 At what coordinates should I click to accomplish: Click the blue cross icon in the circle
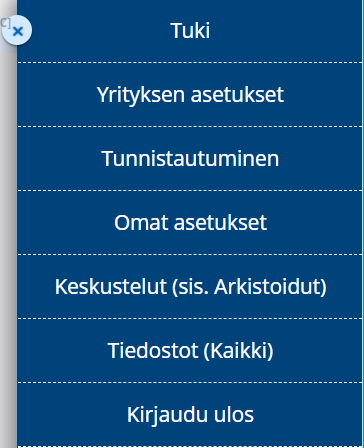[x=17, y=31]
